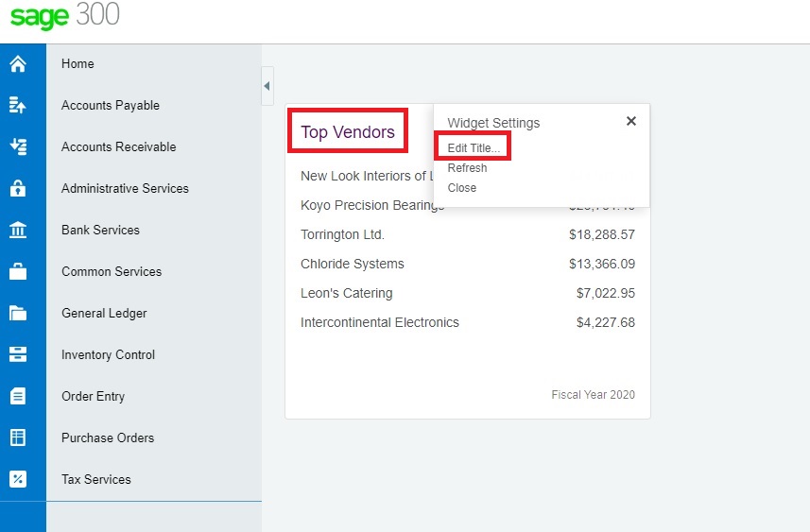
Task: Select the Chloride Systems vendor
Action: pyautogui.click(x=353, y=264)
